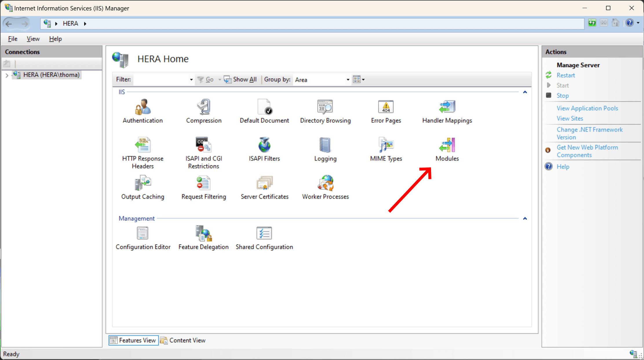Open Directory Browsing settings
644x360 pixels.
point(325,111)
